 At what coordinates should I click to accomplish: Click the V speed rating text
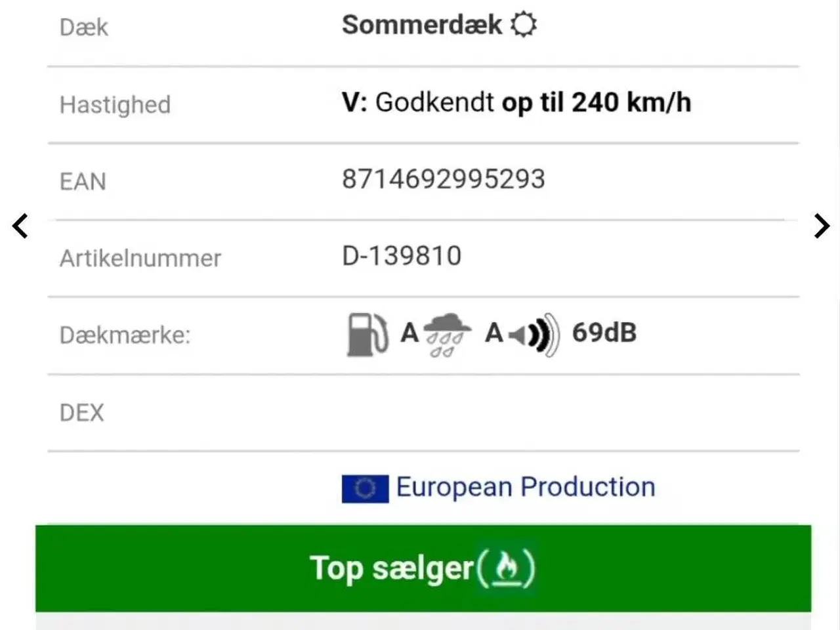354,102
